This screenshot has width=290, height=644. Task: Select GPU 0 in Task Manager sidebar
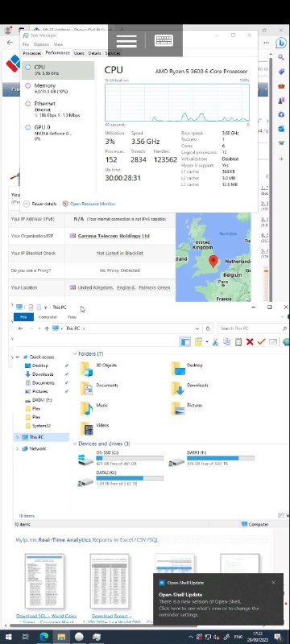pos(58,133)
